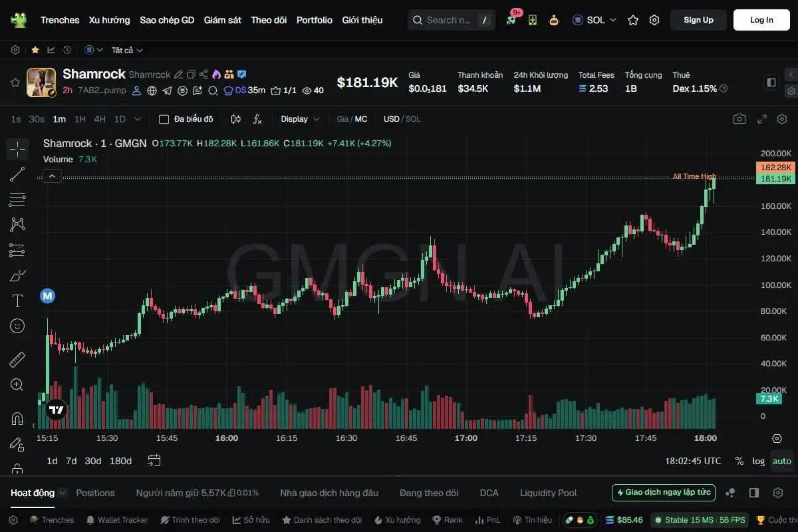Select the Text annotation tool
798x532 pixels.
tap(17, 301)
